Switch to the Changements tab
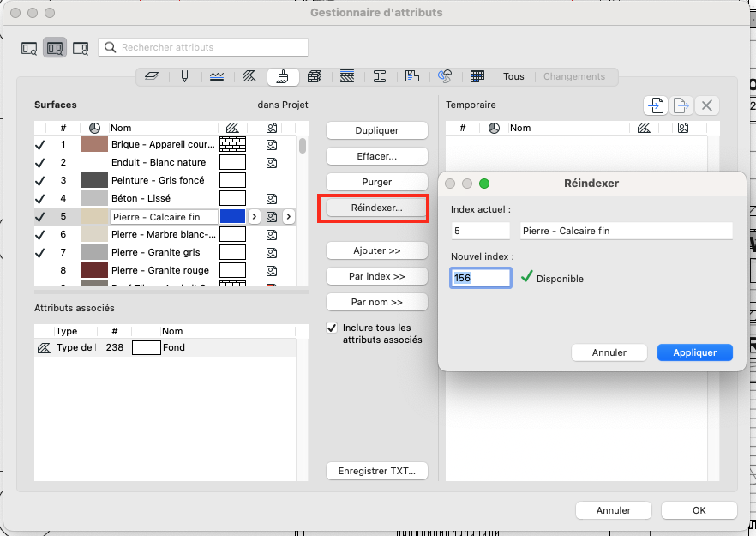The height and width of the screenshot is (536, 756). [573, 76]
